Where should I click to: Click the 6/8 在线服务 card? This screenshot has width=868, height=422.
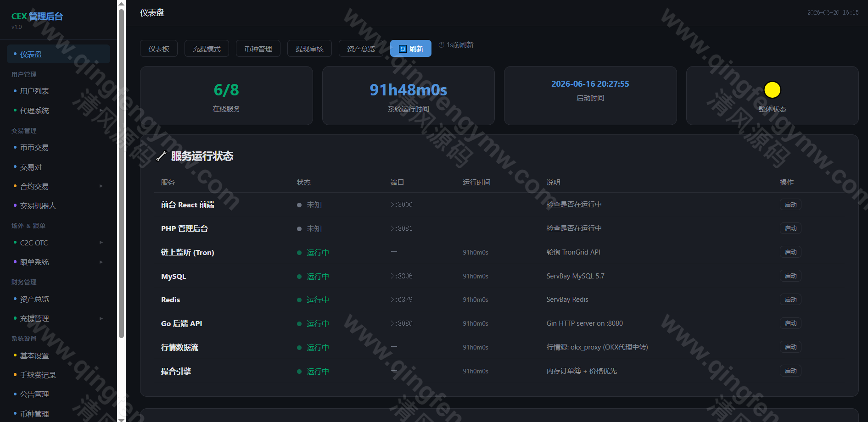point(226,95)
